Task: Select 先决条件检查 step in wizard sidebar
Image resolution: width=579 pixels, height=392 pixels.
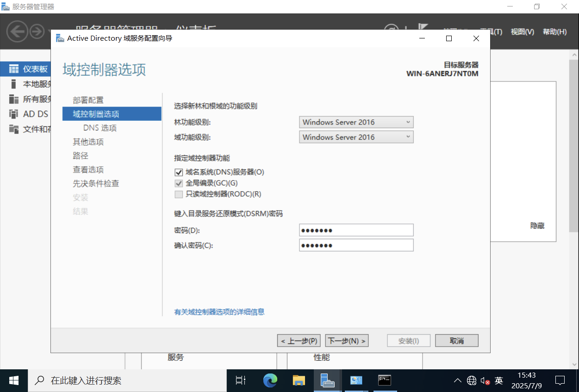Action: [96, 183]
